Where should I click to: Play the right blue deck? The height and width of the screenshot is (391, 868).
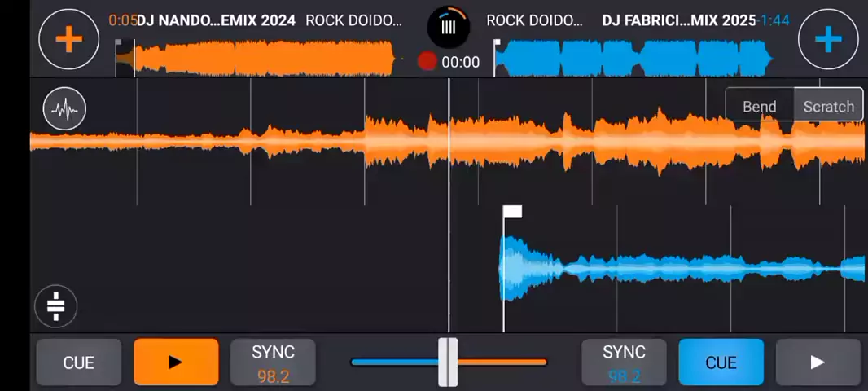coord(818,362)
